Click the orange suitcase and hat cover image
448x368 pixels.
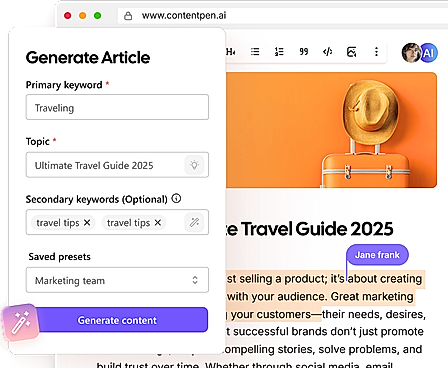(332, 130)
